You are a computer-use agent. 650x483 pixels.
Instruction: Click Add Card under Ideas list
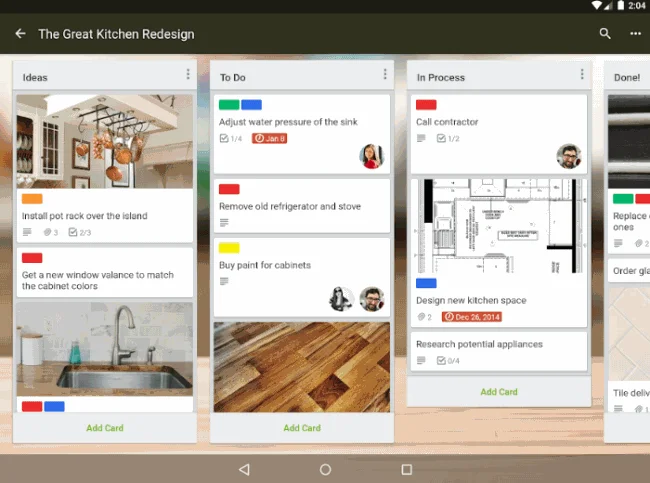coord(105,428)
